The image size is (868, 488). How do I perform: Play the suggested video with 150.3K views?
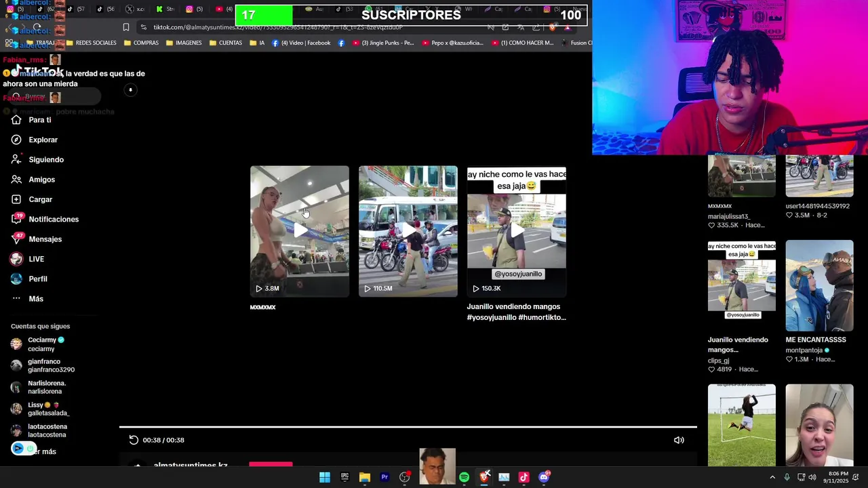517,231
